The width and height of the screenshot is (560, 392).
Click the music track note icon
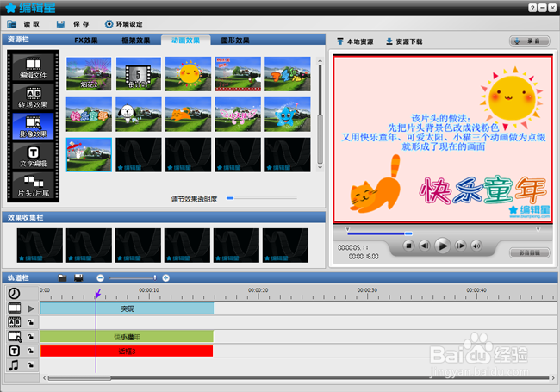[14, 365]
